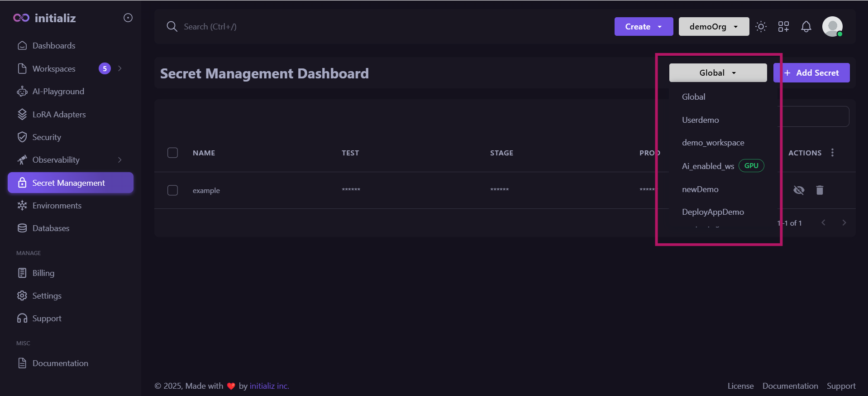Expand the Workspaces submenu chevron

coord(120,68)
